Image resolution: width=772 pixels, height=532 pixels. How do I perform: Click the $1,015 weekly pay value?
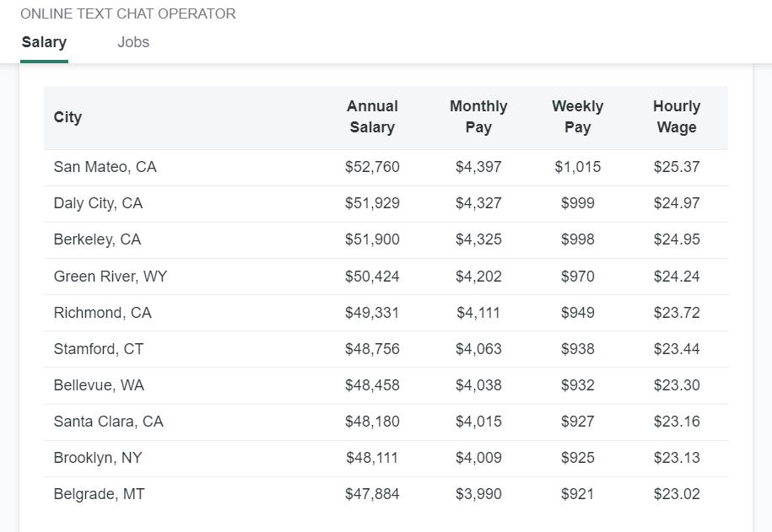(577, 167)
